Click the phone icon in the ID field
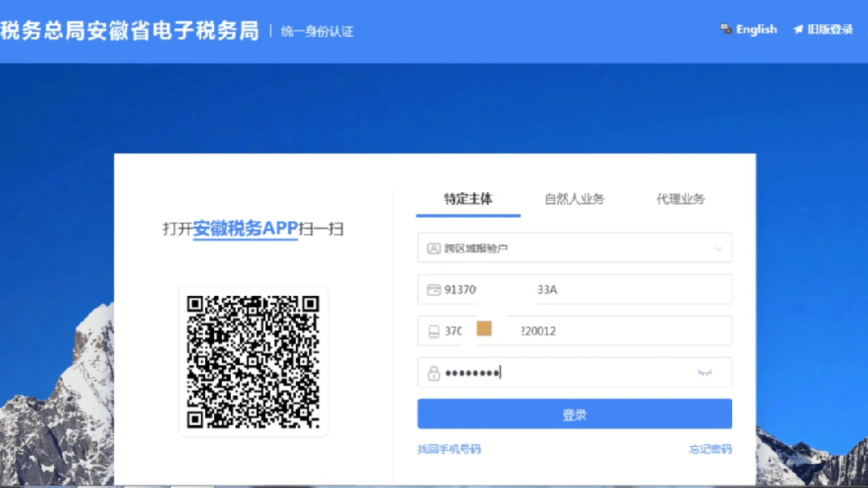This screenshot has width=868, height=488. click(434, 331)
